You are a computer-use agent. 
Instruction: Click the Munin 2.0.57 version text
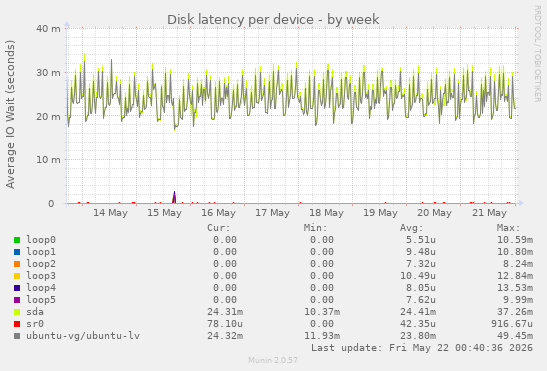coord(273,360)
